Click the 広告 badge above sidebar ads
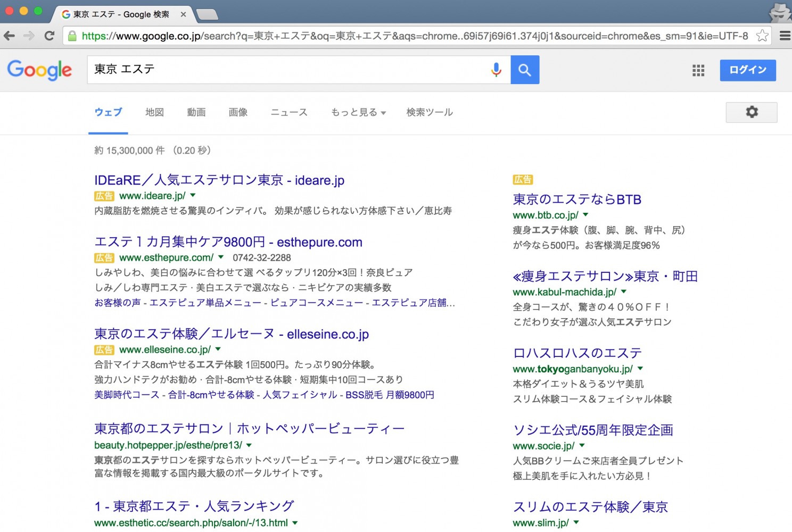792x532 pixels. (523, 180)
